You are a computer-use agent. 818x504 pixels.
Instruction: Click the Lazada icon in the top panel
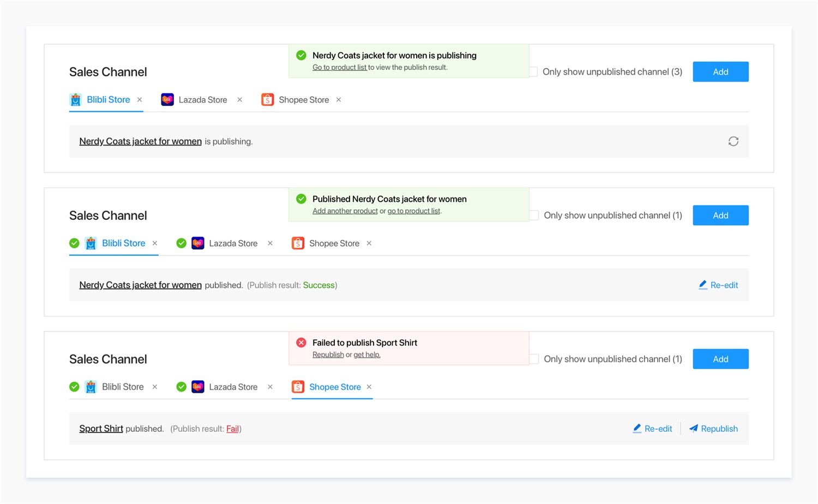tap(167, 100)
